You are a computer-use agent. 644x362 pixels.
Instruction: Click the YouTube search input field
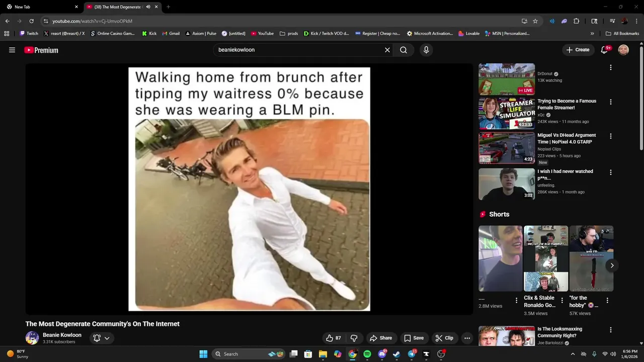coord(299,50)
